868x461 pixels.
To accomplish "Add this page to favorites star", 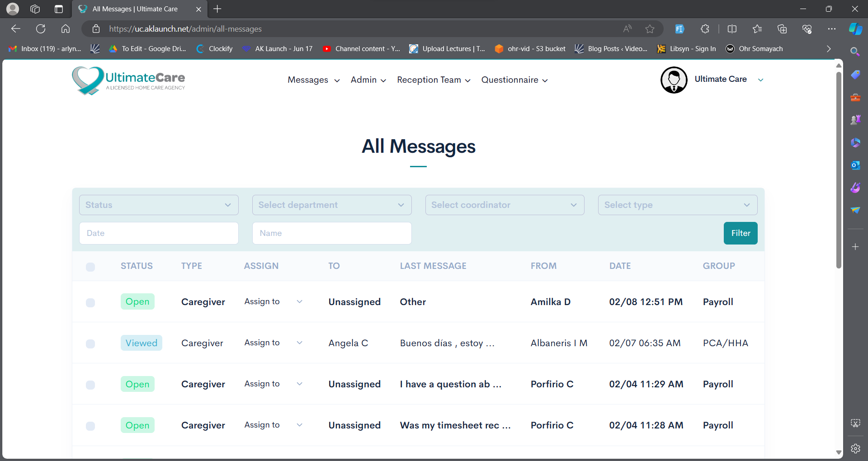I will [x=650, y=29].
